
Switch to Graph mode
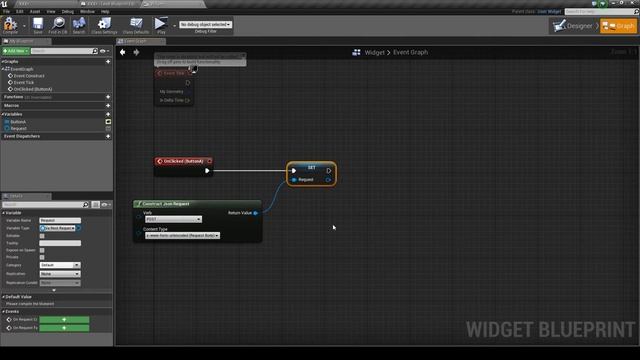[x=618, y=26]
